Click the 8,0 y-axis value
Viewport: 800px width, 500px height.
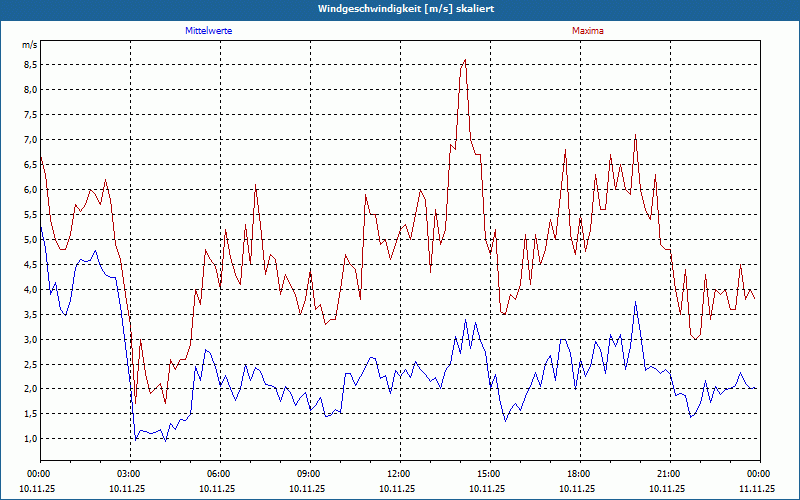31,90
